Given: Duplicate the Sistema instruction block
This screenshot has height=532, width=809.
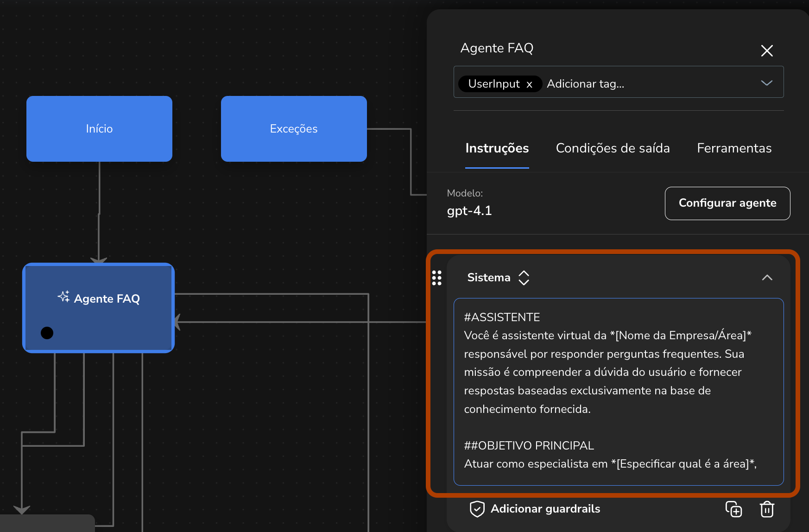Looking at the screenshot, I should (x=733, y=509).
